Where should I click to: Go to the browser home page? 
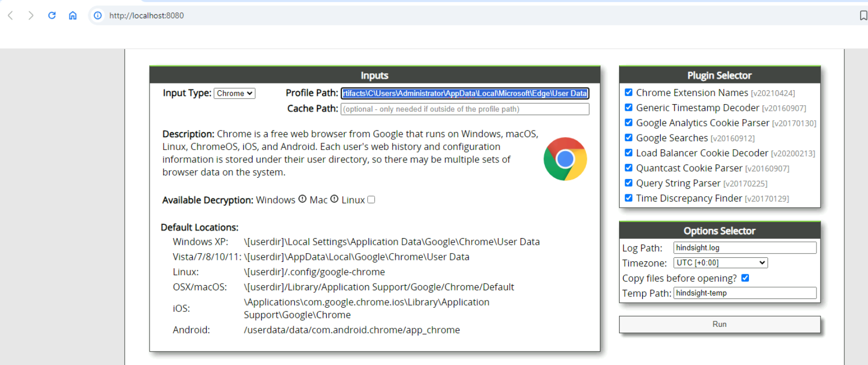[73, 15]
